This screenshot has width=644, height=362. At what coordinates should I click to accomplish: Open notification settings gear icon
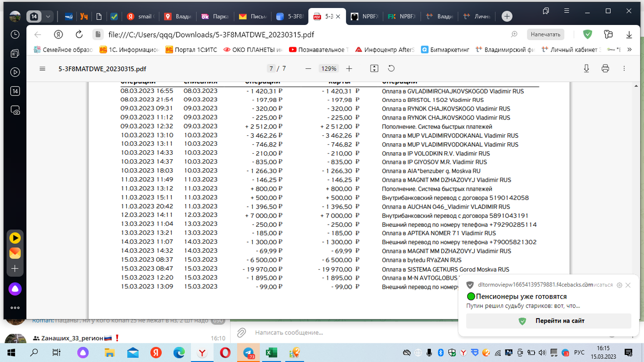click(x=620, y=285)
